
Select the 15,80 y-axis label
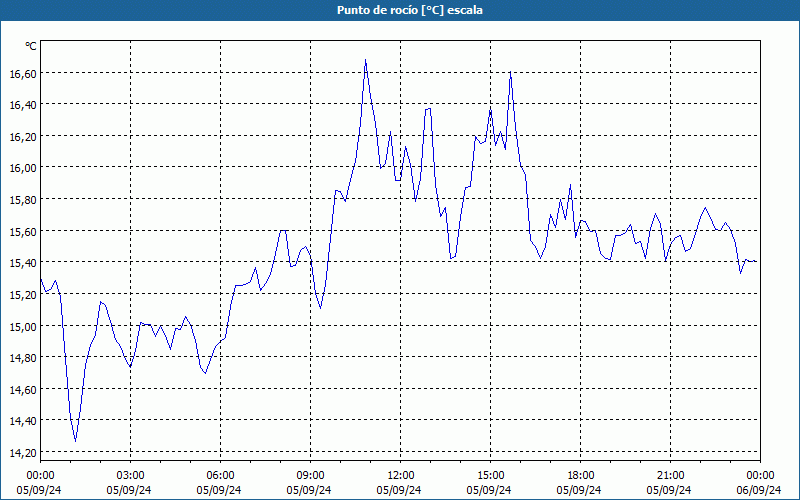click(23, 201)
